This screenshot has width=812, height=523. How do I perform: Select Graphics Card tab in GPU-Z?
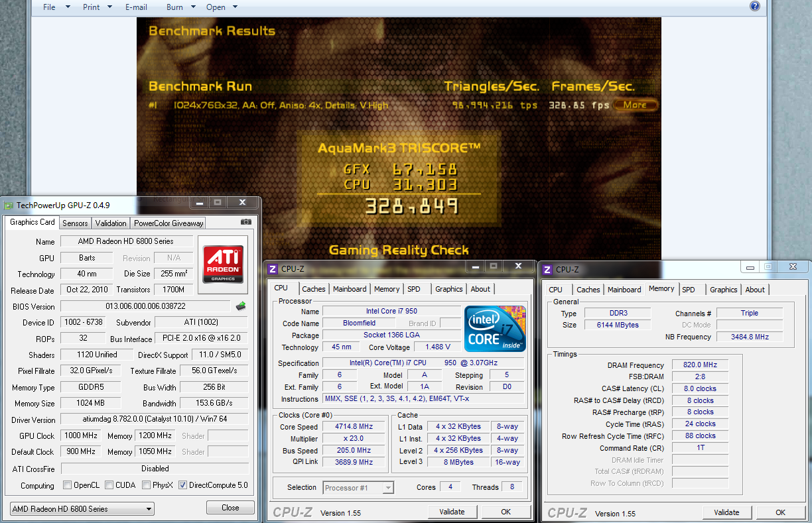(32, 223)
